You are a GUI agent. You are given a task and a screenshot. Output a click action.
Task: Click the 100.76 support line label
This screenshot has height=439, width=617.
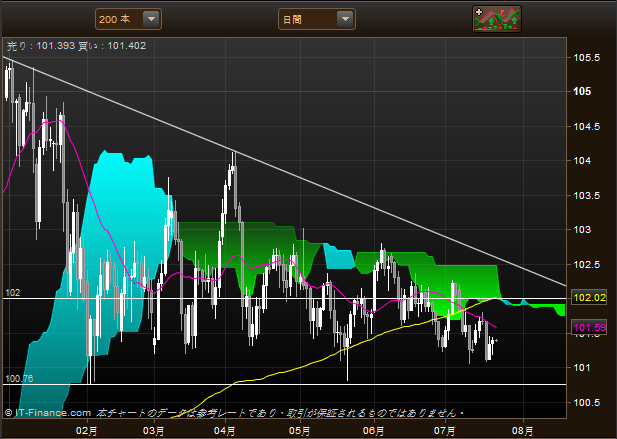click(x=19, y=378)
